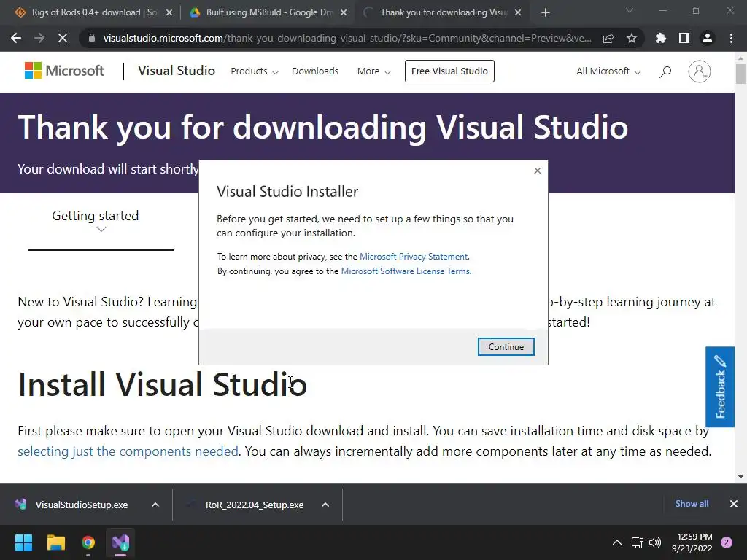
Task: Click the address bar URL field
Action: pos(347,38)
